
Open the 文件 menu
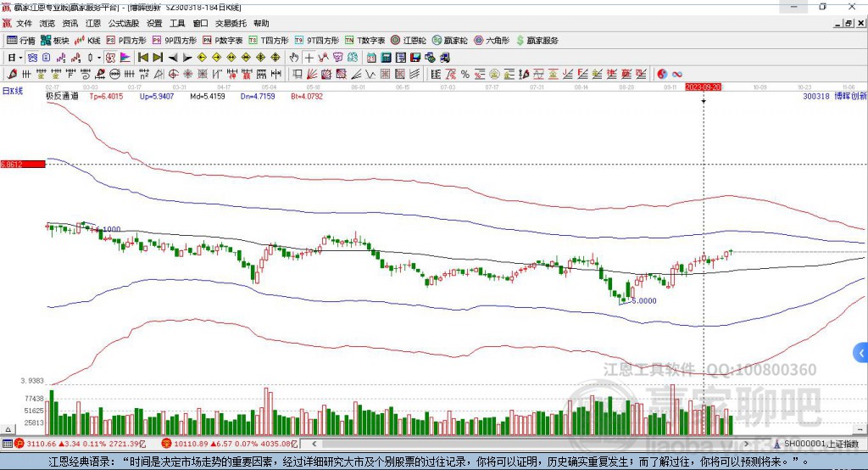tap(24, 23)
